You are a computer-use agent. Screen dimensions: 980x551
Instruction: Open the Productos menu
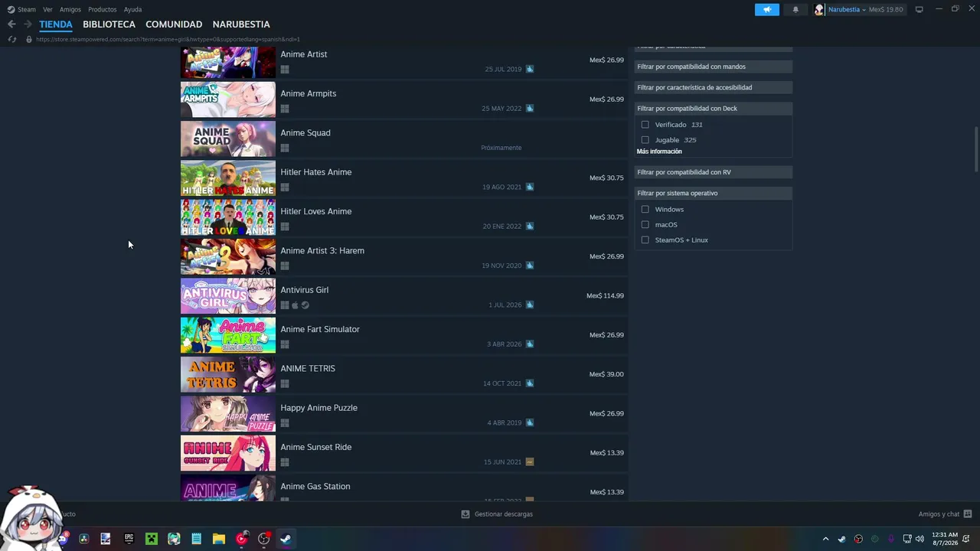[x=103, y=9]
